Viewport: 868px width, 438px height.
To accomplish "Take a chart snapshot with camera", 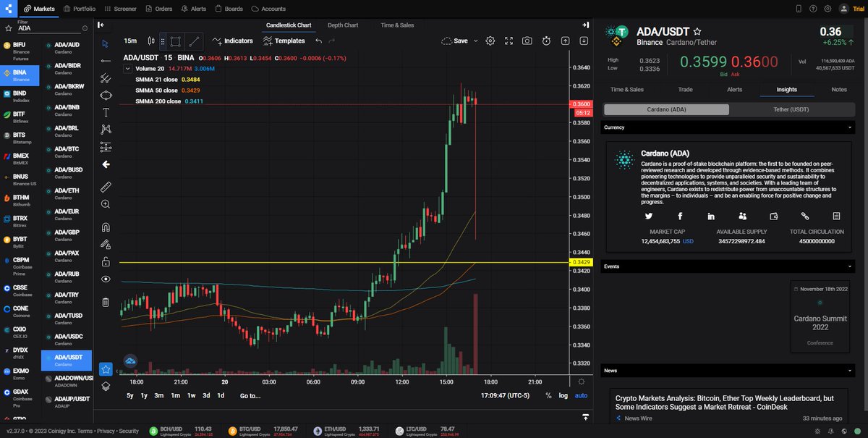I will click(527, 41).
